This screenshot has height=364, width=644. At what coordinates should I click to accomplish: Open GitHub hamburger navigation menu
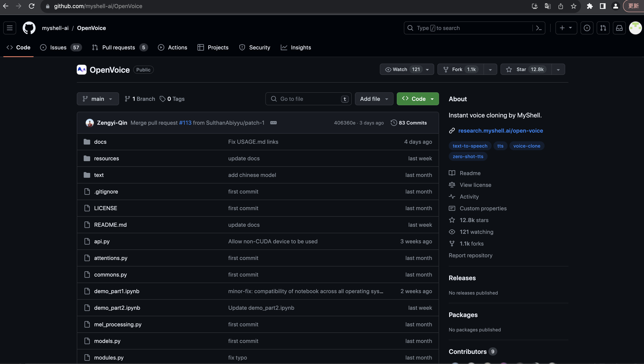[10, 28]
